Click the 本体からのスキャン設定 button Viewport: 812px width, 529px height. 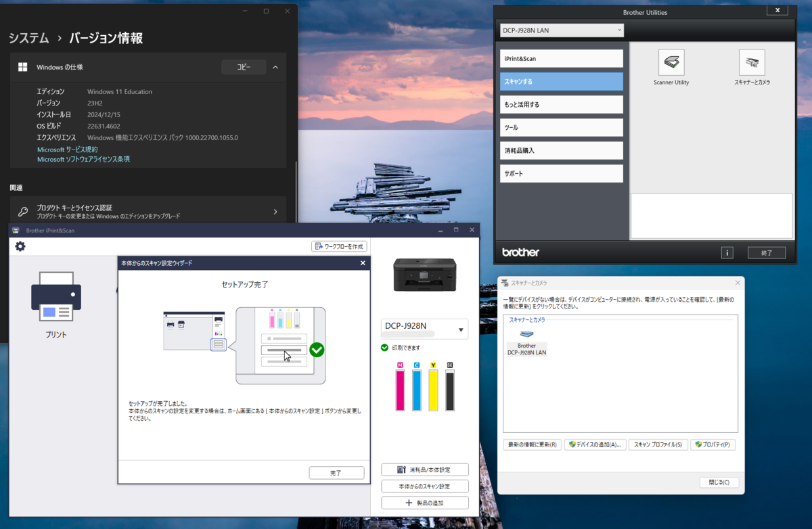point(425,486)
